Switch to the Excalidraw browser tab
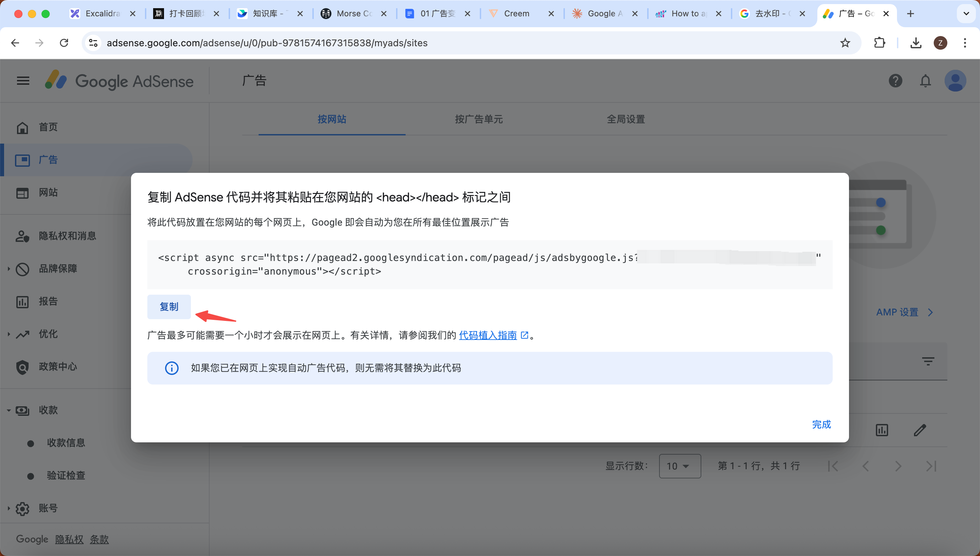Viewport: 980px width, 556px height. pos(102,14)
